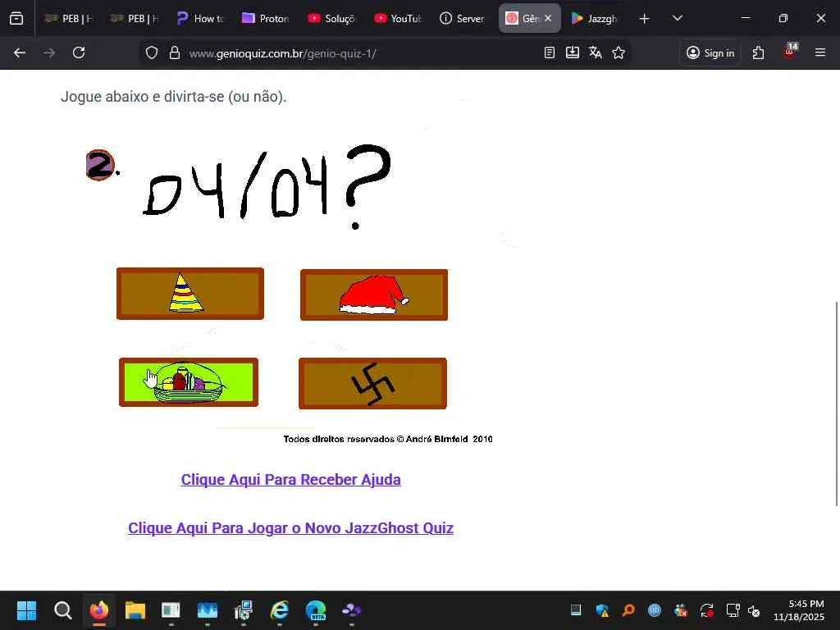Switch to the Jazzgh tab
Viewport: 840px width, 630px height.
594,18
